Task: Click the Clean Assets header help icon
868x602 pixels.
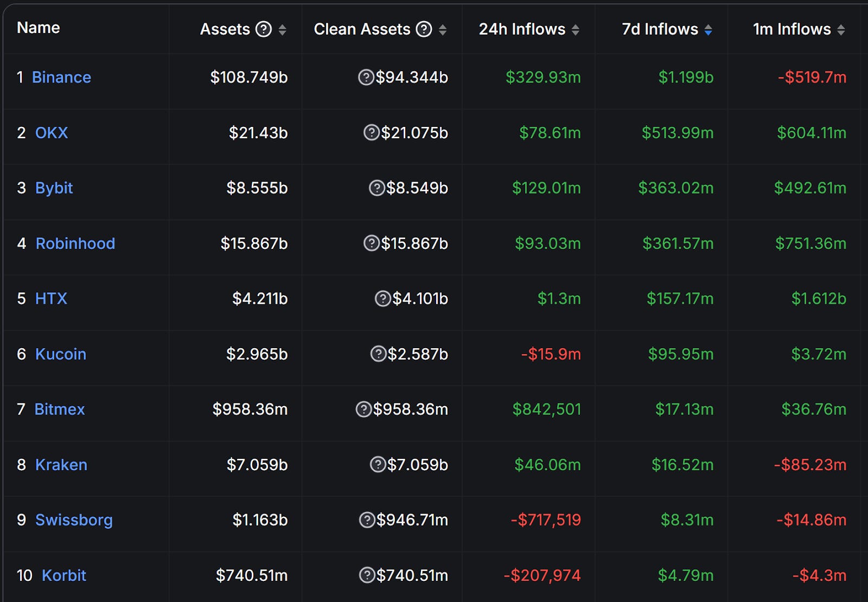Action: coord(424,29)
